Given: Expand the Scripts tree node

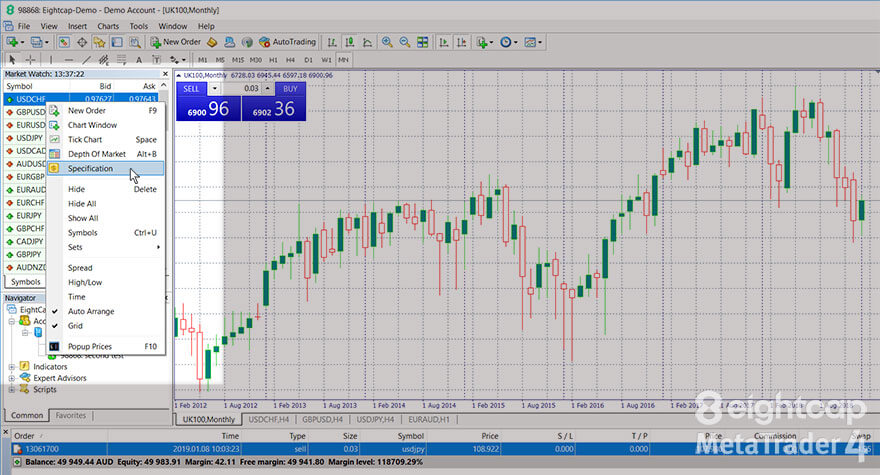Looking at the screenshot, I should click(x=12, y=389).
